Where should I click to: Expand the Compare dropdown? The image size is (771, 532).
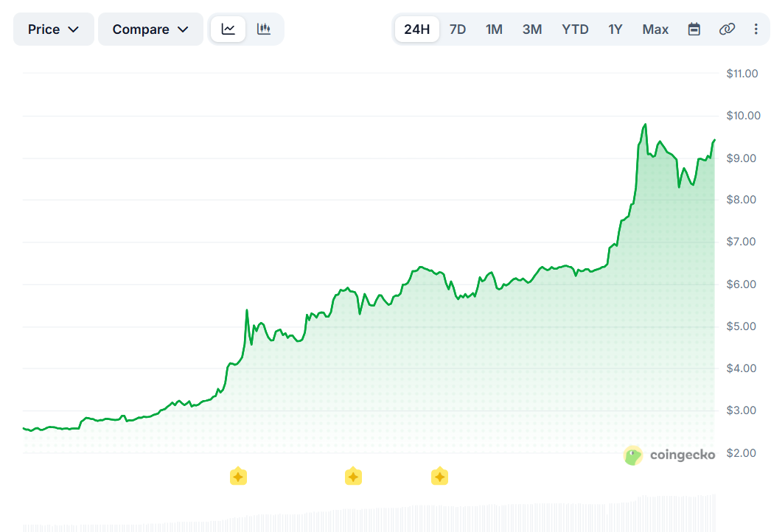(150, 29)
